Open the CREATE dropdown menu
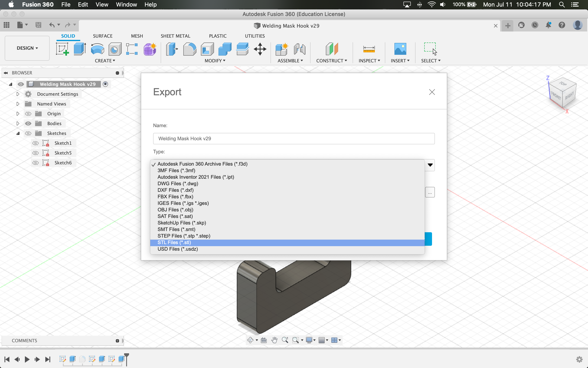This screenshot has width=588, height=368. click(x=105, y=61)
